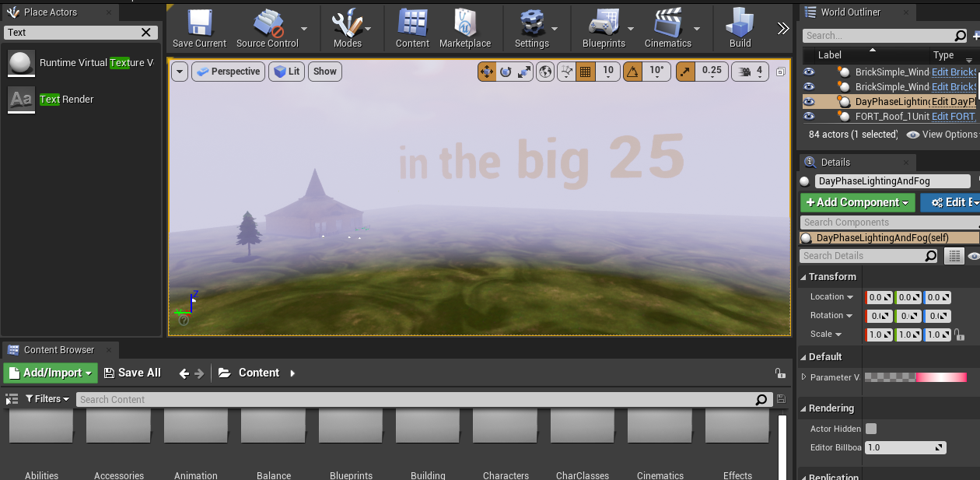Screen dimensions: 980x480
Task: Expand the Parameter V property arrow
Action: [804, 377]
